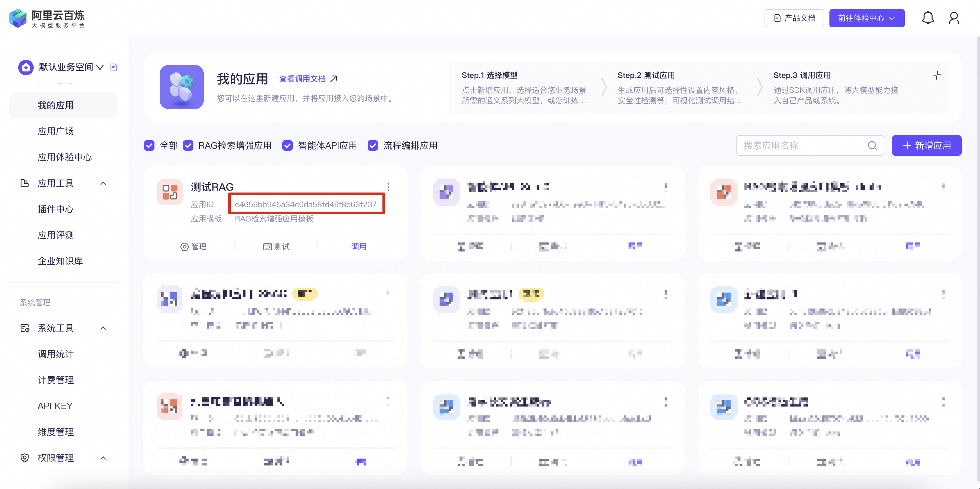Disable the 流程编排应用 filter checkbox
This screenshot has height=489, width=980.
[x=373, y=145]
